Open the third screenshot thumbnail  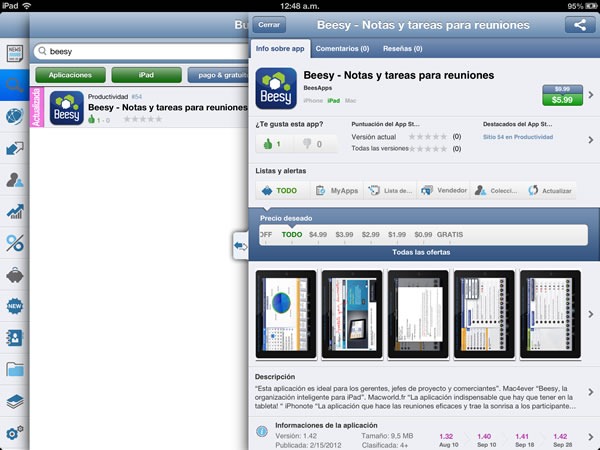[418, 314]
